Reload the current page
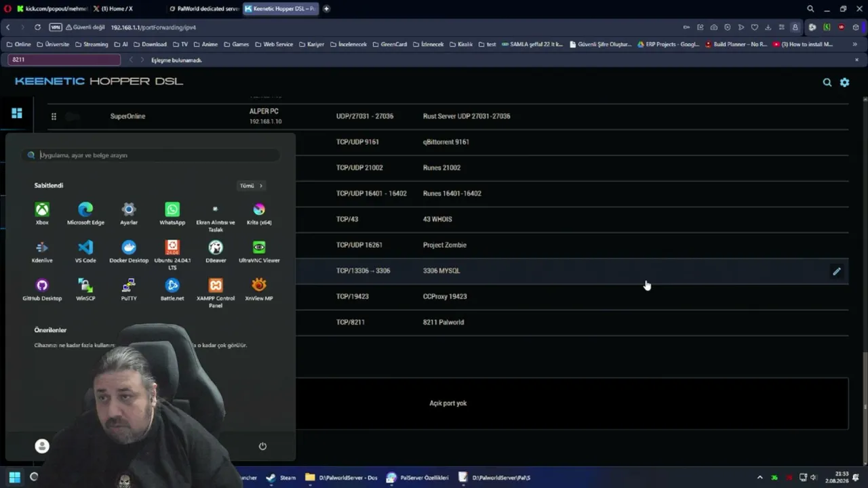Viewport: 868px width, 488px height. pos(37,27)
